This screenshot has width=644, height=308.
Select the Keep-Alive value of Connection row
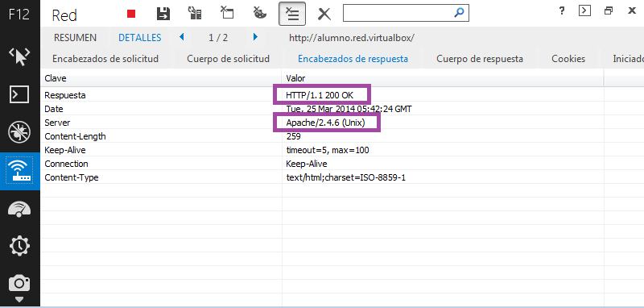(307, 164)
